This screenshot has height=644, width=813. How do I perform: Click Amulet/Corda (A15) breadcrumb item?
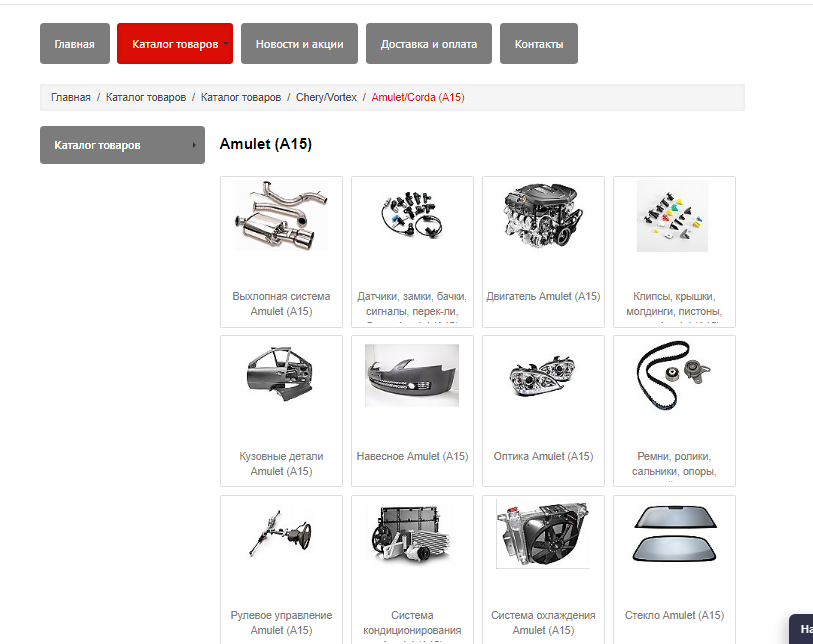pos(418,97)
